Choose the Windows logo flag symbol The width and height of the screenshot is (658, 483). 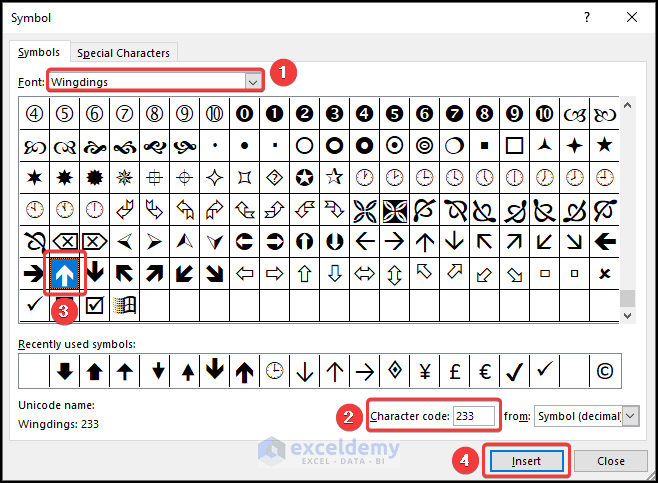(125, 305)
